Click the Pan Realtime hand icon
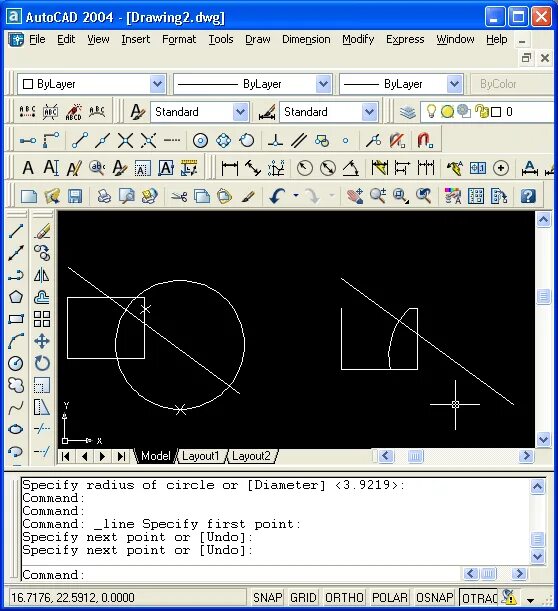This screenshot has height=611, width=558. pyautogui.click(x=355, y=196)
